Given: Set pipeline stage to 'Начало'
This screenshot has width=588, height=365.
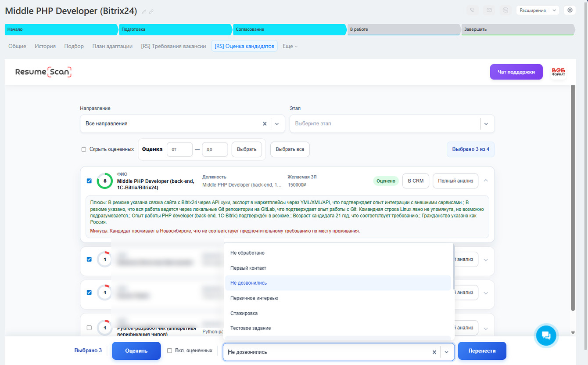Looking at the screenshot, I should point(61,29).
